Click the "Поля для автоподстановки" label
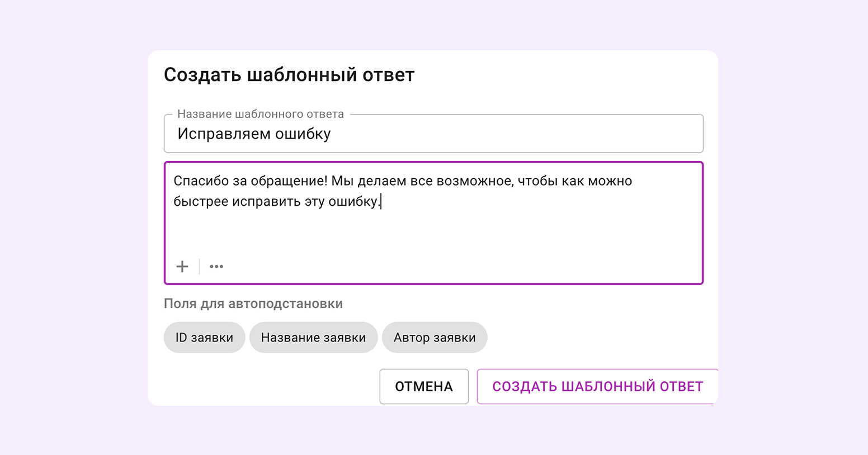This screenshot has width=868, height=455. pyautogui.click(x=253, y=304)
